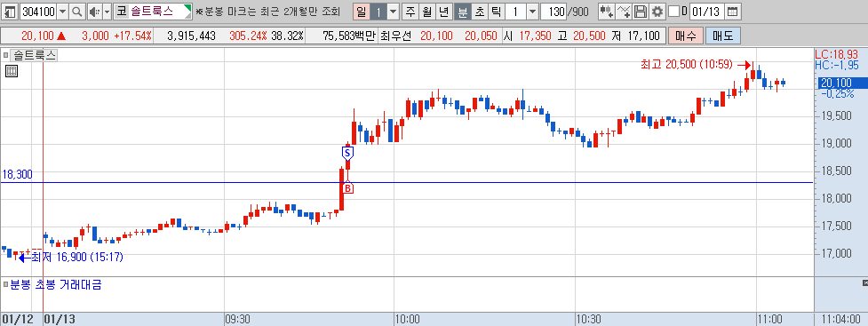Open the calendar date picker icon
Screen dimensions: 868x326
point(732,11)
